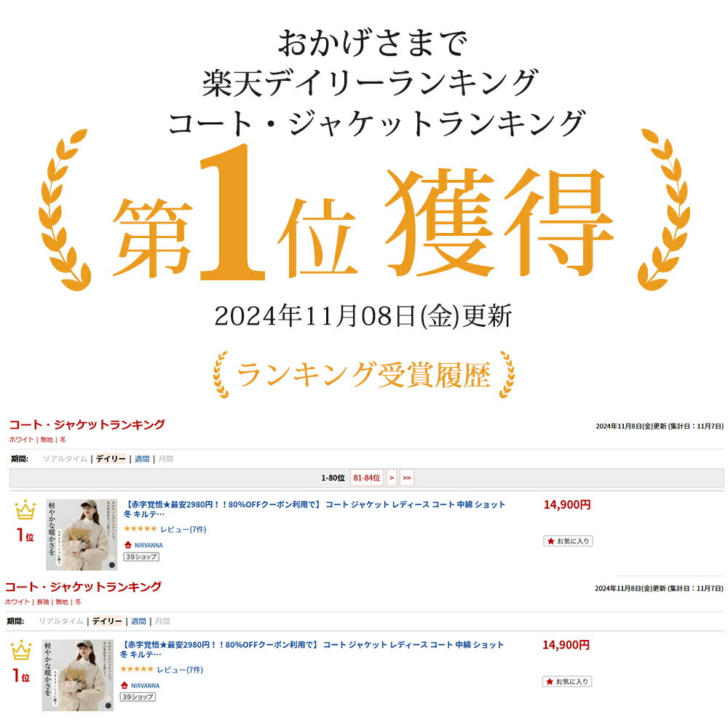Click the shop house icon in second listing
The height and width of the screenshot is (728, 728).
click(124, 685)
